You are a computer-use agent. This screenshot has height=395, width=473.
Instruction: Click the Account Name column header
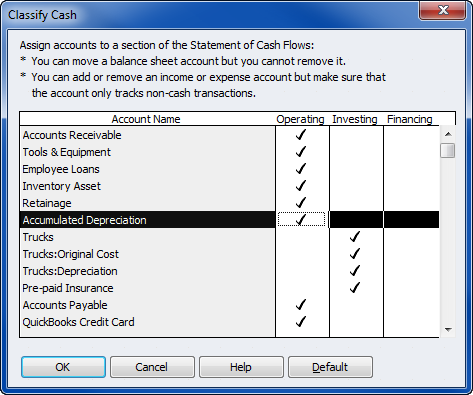(x=146, y=119)
